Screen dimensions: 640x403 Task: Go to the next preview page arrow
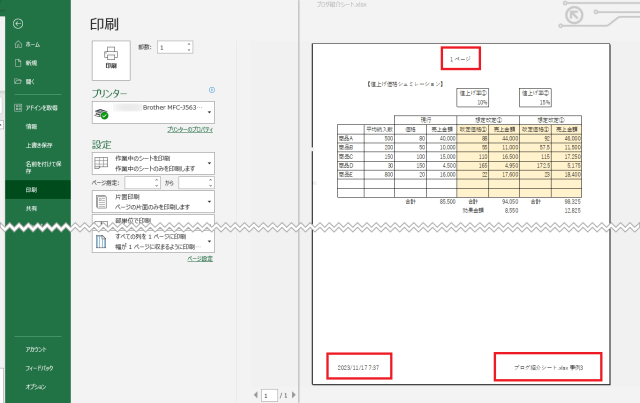point(293,395)
